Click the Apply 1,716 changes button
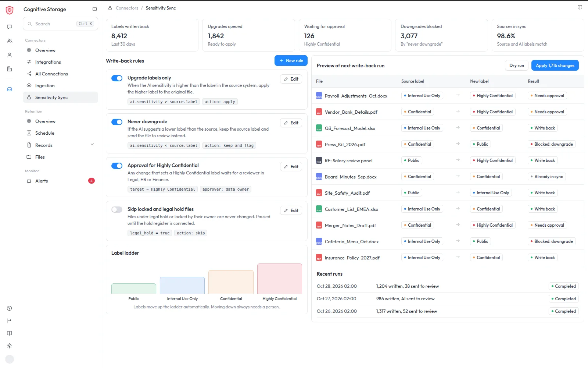The width and height of the screenshot is (588, 368). (x=555, y=66)
